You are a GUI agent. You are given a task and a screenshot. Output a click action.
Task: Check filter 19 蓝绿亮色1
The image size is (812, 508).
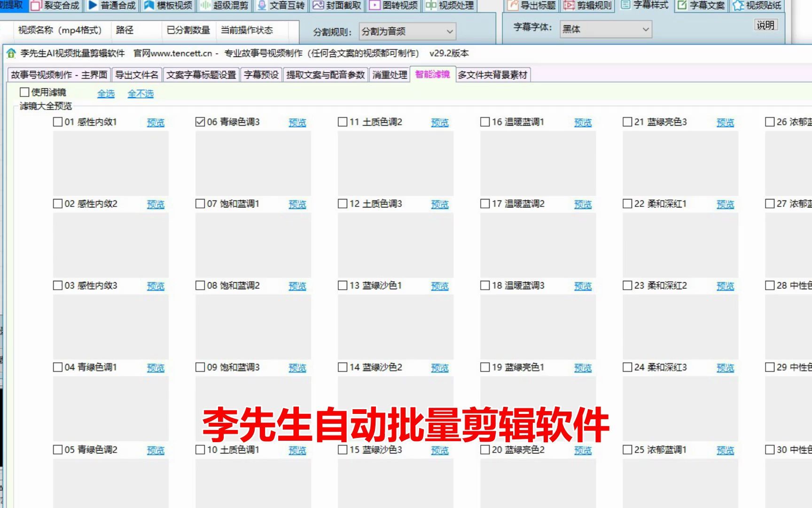click(485, 367)
